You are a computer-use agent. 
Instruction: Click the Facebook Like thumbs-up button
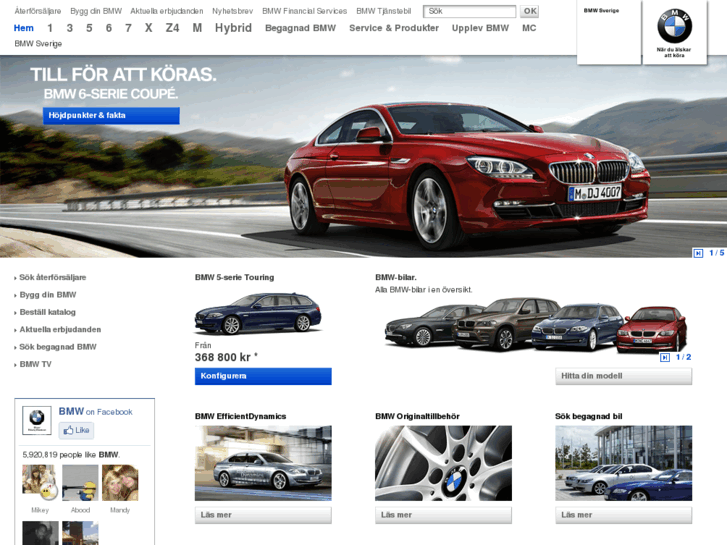pyautogui.click(x=76, y=430)
